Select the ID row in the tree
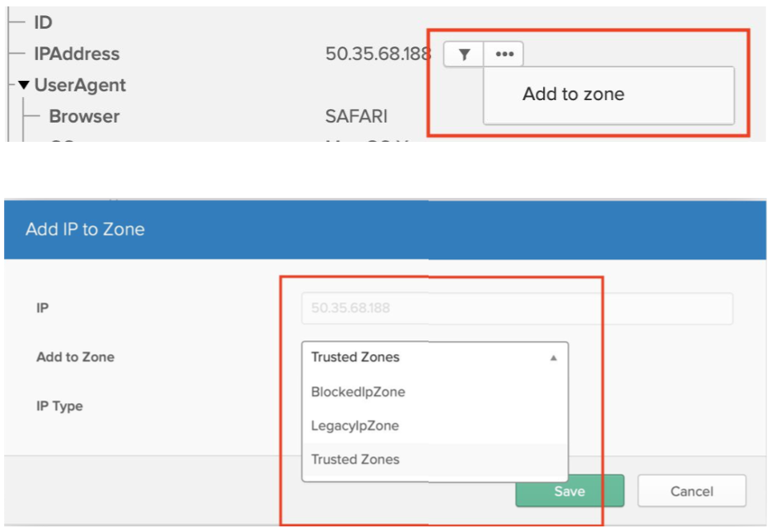769x532 pixels. 42,22
